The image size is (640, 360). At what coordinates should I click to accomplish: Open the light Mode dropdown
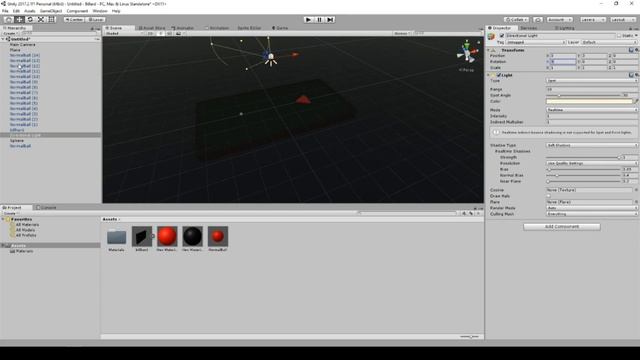(592, 110)
